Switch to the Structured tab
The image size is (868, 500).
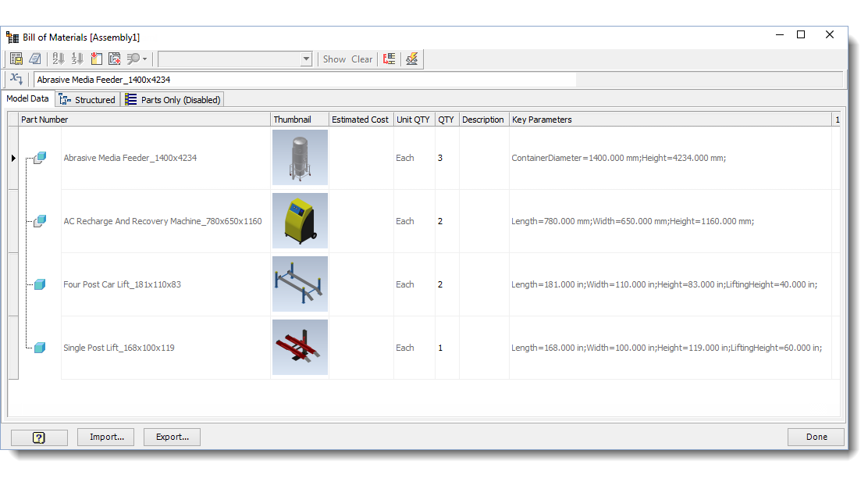[x=87, y=99]
